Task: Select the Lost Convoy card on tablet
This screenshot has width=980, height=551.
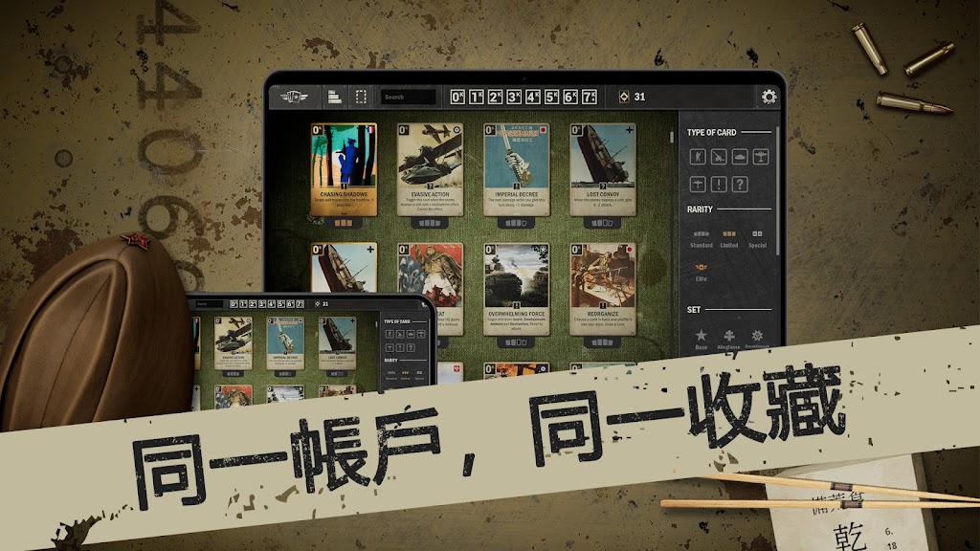Action: (x=603, y=169)
